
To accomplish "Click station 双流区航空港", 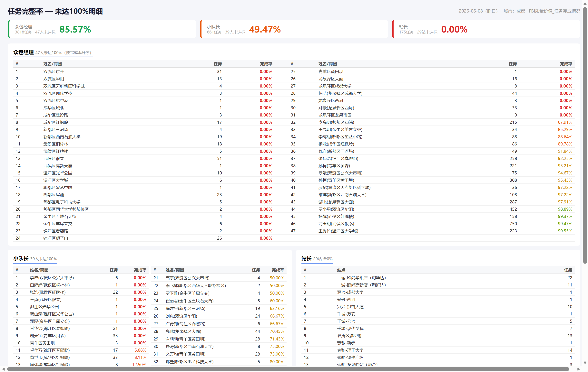I will point(349,336).
